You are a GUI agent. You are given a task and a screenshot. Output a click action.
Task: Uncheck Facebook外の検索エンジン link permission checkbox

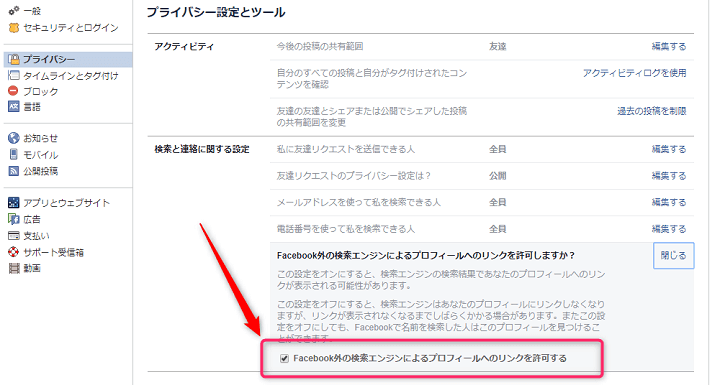[284, 358]
